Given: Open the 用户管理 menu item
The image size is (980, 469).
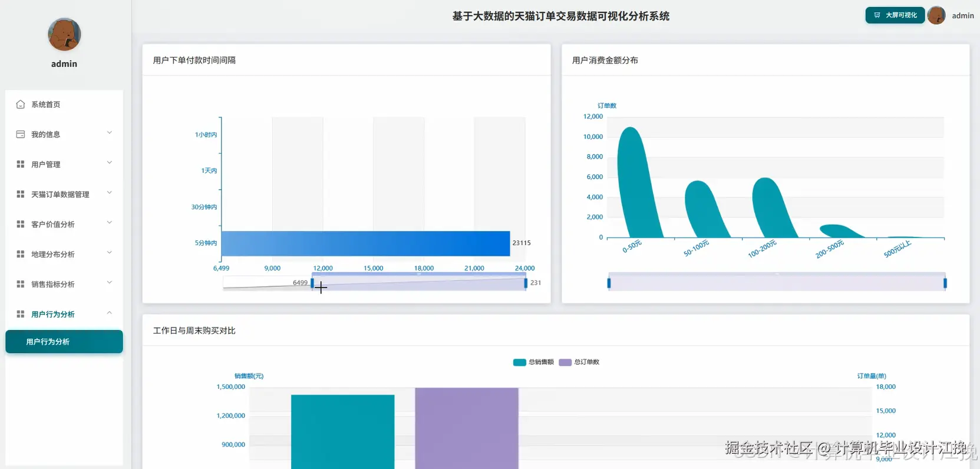Looking at the screenshot, I should [x=64, y=164].
